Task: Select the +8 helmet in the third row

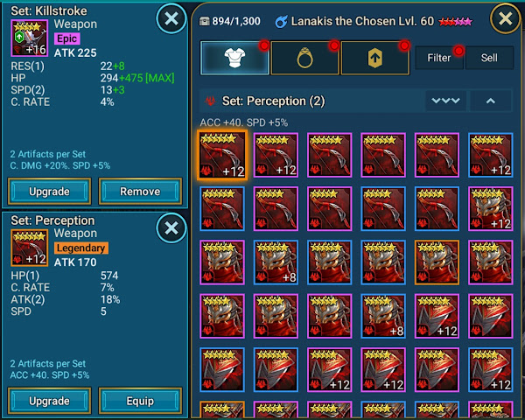Action: [x=276, y=262]
